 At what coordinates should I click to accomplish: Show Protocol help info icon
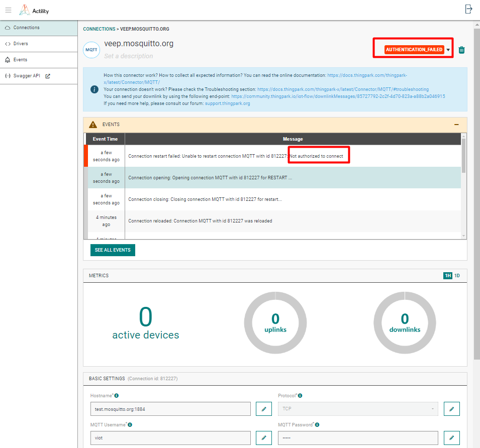point(300,395)
